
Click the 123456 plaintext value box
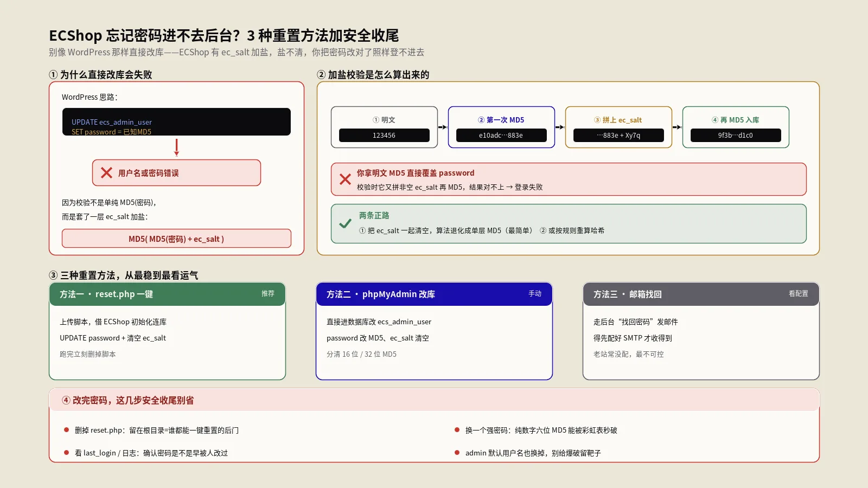coord(384,135)
